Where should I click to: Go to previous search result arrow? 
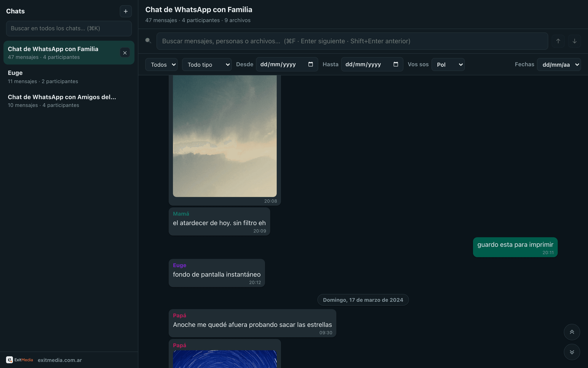click(558, 41)
